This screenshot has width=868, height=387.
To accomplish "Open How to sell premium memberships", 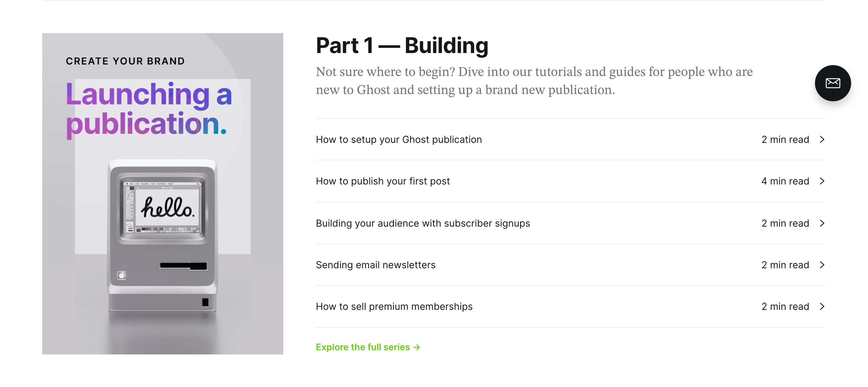I will 394,307.
